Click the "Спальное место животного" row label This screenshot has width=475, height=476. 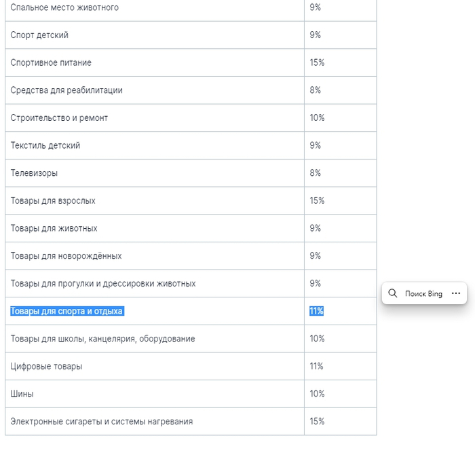pyautogui.click(x=64, y=7)
